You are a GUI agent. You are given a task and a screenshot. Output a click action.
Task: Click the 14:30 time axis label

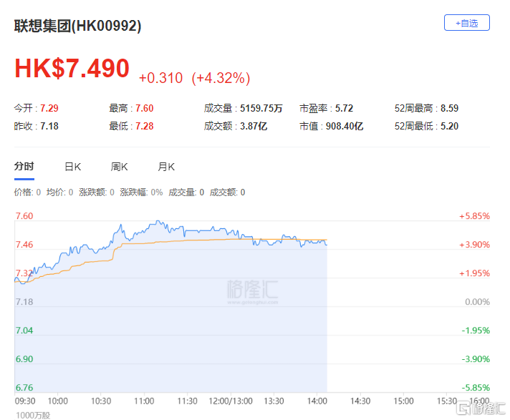click(360, 401)
